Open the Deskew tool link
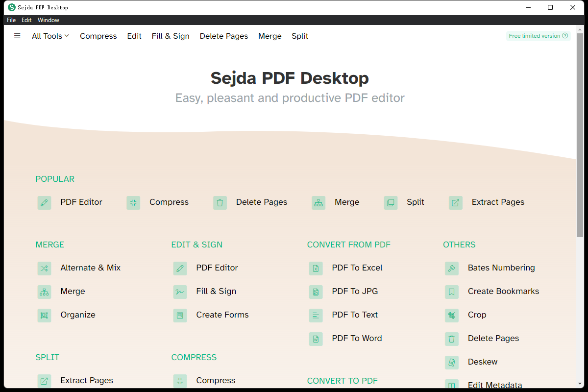This screenshot has width=588, height=392. click(x=483, y=362)
